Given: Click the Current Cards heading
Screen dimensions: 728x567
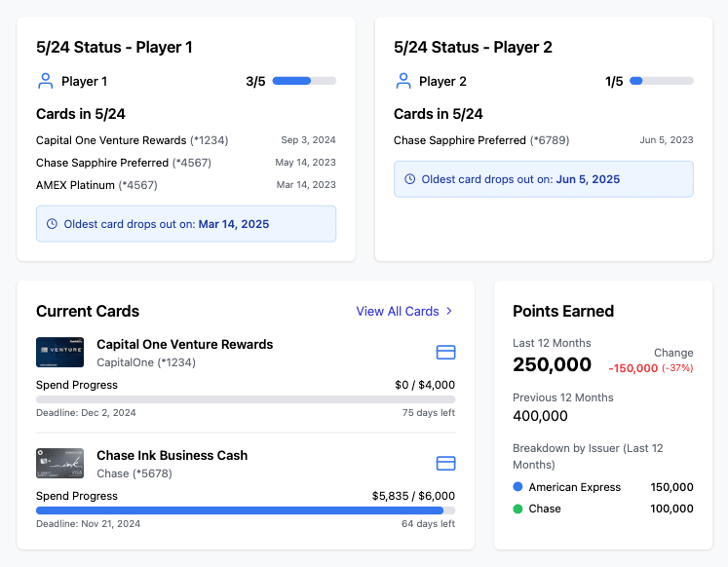Looking at the screenshot, I should pyautogui.click(x=88, y=311).
